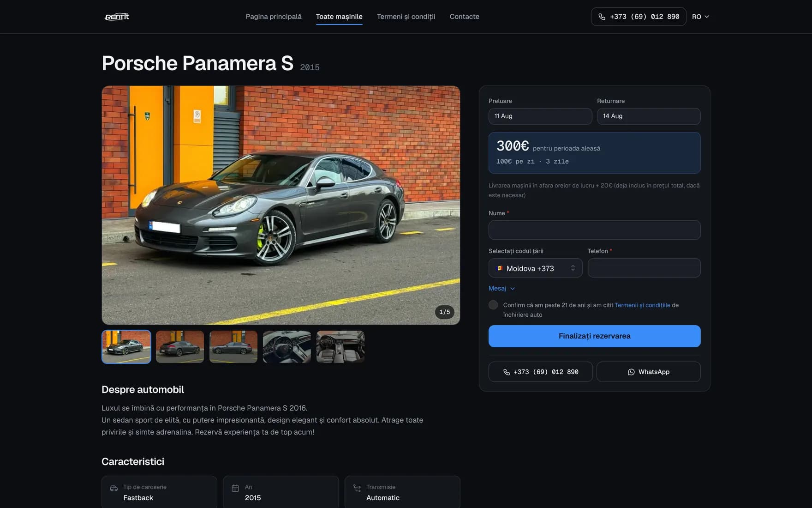Click the 1/5 photo counter badge
This screenshot has width=812, height=508.
click(x=445, y=312)
